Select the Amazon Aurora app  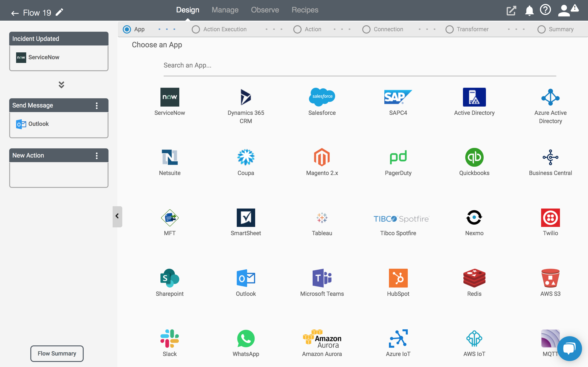point(322,339)
